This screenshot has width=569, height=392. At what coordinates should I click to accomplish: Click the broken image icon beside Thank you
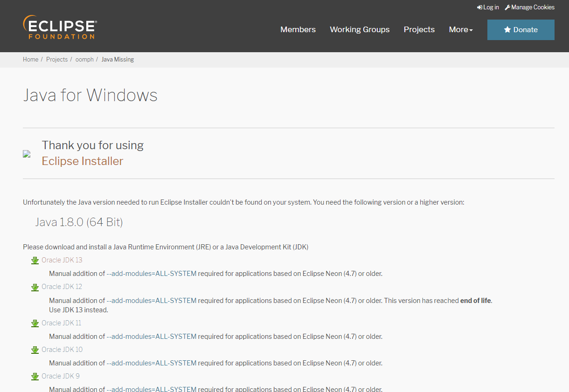(x=27, y=154)
